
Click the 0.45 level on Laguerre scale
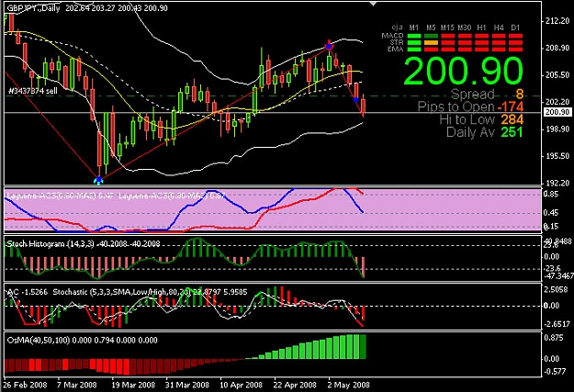(551, 213)
